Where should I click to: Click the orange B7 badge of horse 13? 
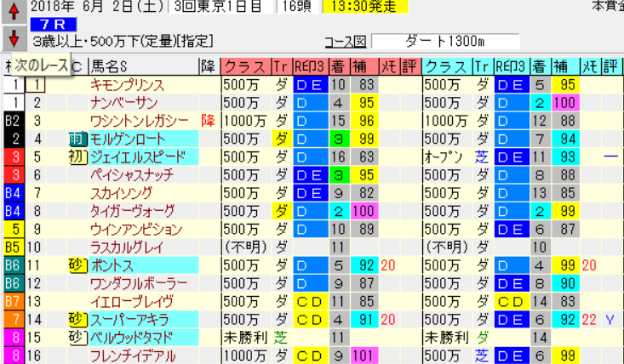pos(12,302)
